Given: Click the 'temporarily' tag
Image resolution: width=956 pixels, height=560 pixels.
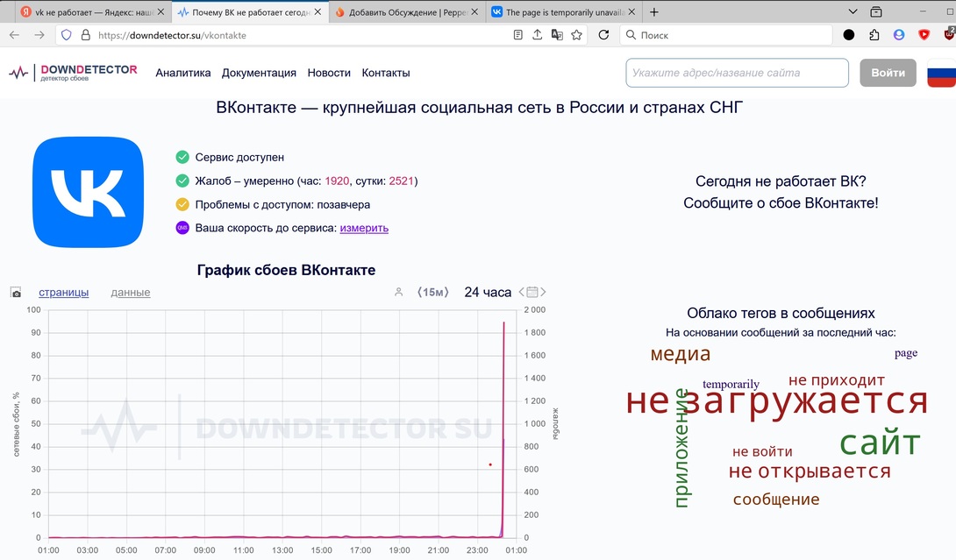Looking at the screenshot, I should (731, 384).
